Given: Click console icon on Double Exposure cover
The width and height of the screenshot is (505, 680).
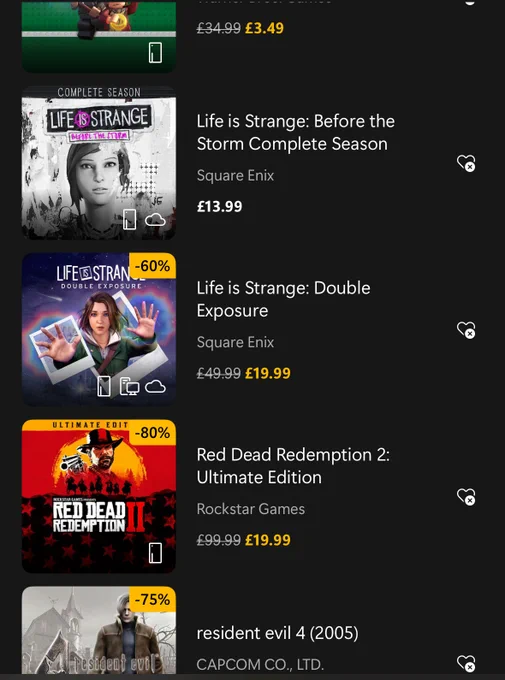Looking at the screenshot, I should pyautogui.click(x=104, y=386).
